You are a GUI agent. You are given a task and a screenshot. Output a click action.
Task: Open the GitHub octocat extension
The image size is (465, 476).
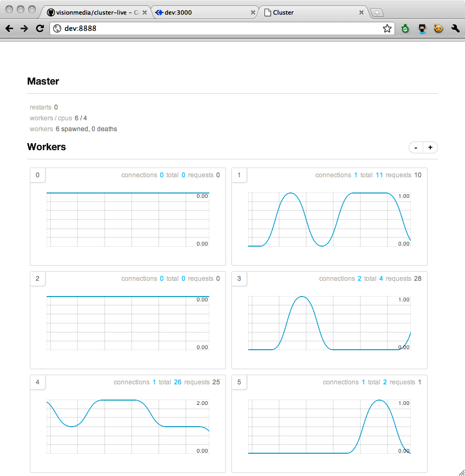click(422, 28)
